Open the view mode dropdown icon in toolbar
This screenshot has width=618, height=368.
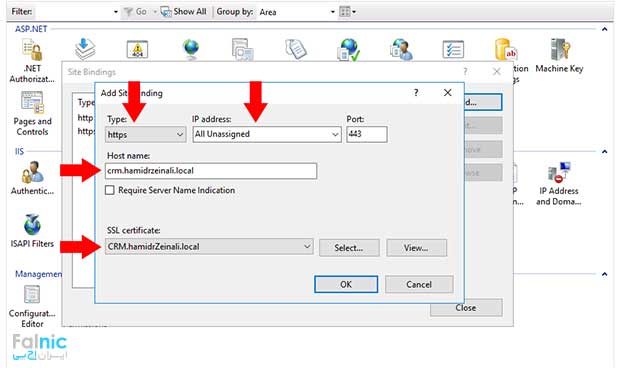[348, 12]
